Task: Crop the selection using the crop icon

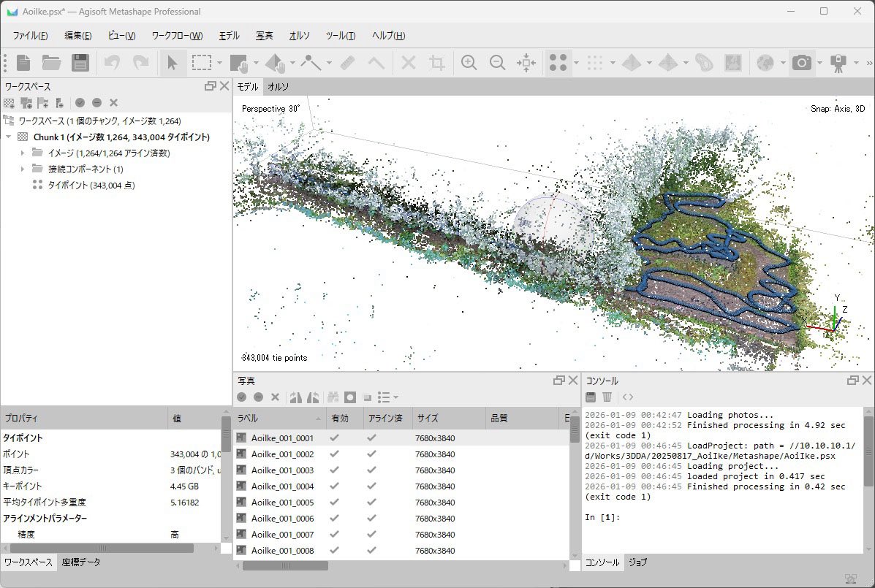Action: (x=437, y=62)
